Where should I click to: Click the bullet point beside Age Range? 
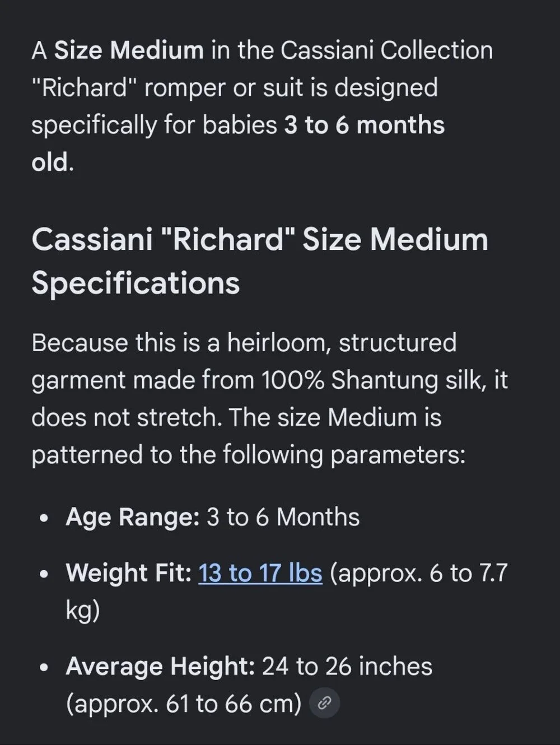coord(44,518)
